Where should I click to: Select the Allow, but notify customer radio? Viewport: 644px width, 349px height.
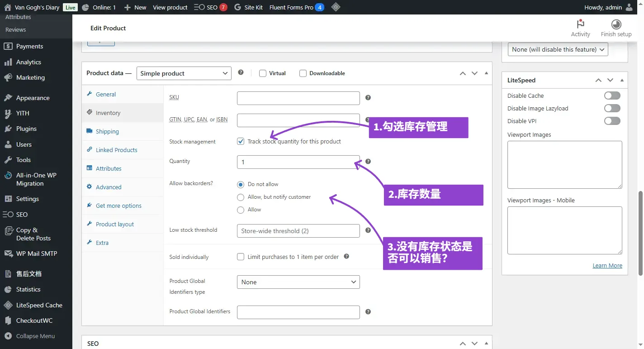click(x=241, y=197)
